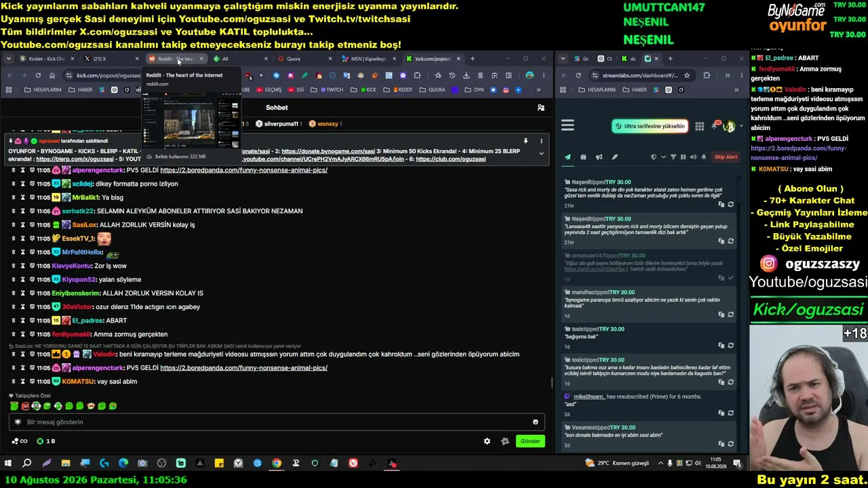The height and width of the screenshot is (488, 868).
Task: Open the Streamlabs hamburger menu
Action: [568, 125]
